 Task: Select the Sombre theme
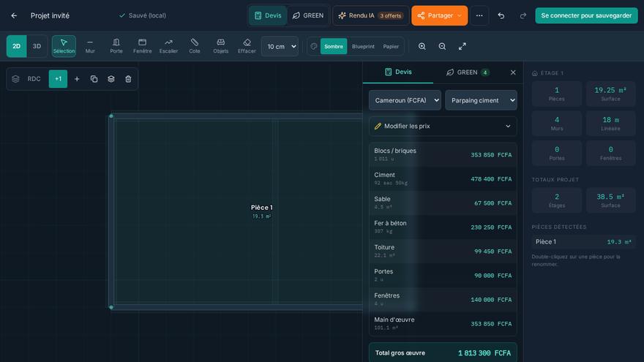(334, 46)
